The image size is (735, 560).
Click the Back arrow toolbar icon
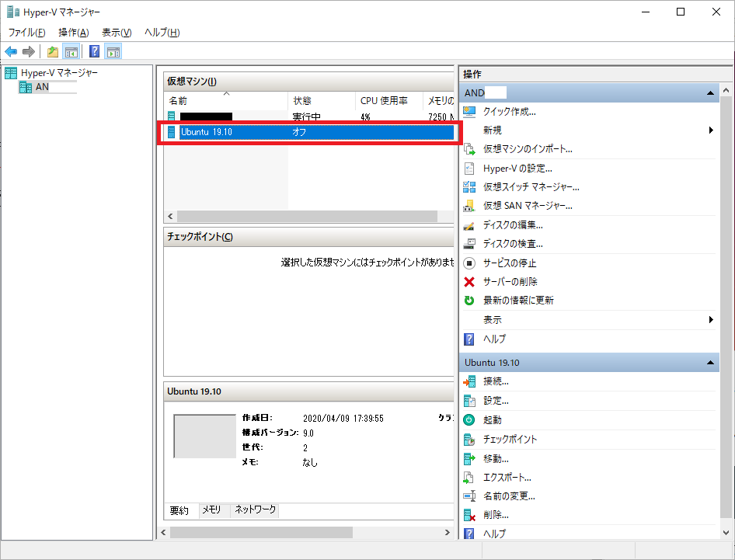point(11,51)
